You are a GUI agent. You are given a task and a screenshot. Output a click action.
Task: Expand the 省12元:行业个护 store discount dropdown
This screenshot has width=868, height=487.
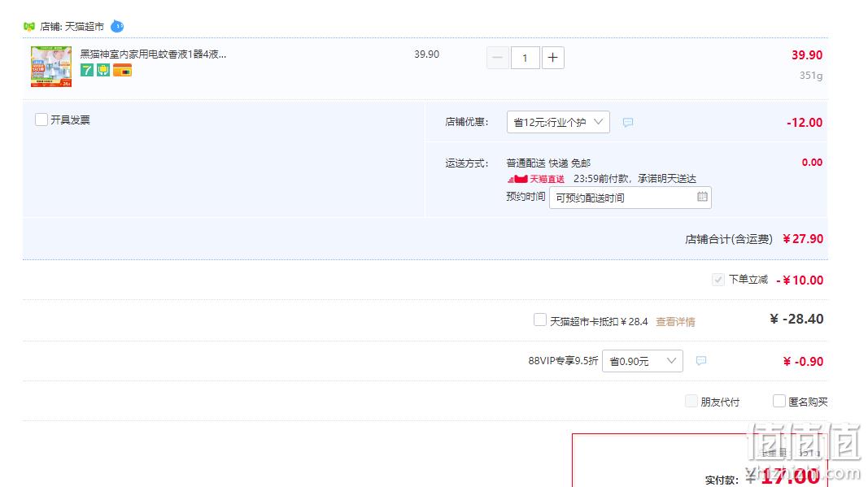558,122
